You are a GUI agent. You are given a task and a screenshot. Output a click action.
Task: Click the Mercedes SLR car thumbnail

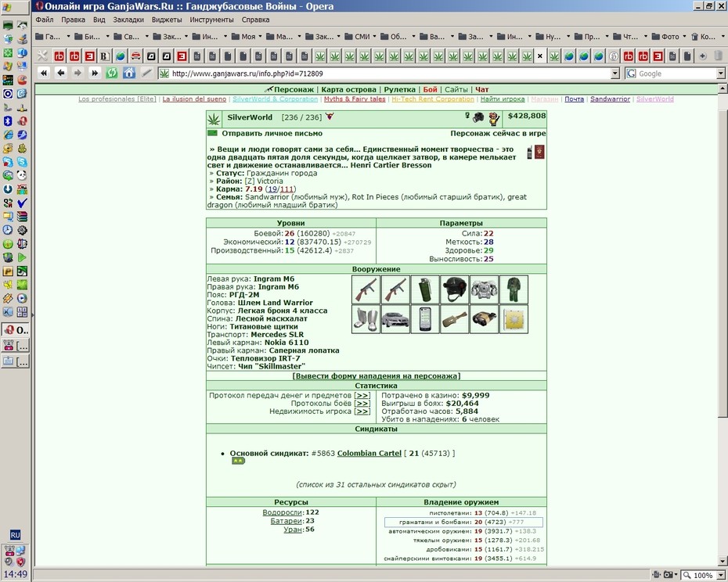(x=395, y=319)
